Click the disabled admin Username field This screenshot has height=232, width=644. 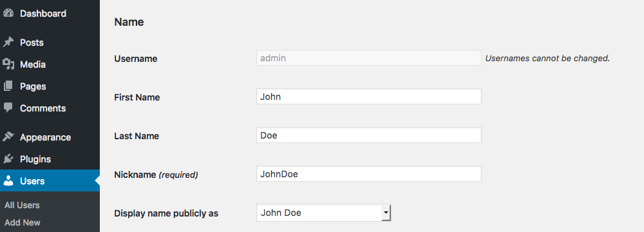[x=369, y=58]
